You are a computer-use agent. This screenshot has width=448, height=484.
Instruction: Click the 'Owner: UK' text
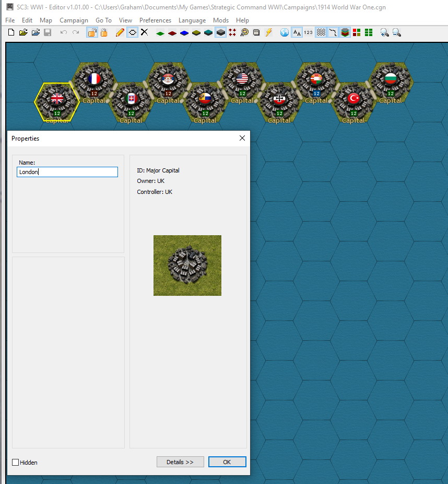click(x=151, y=181)
